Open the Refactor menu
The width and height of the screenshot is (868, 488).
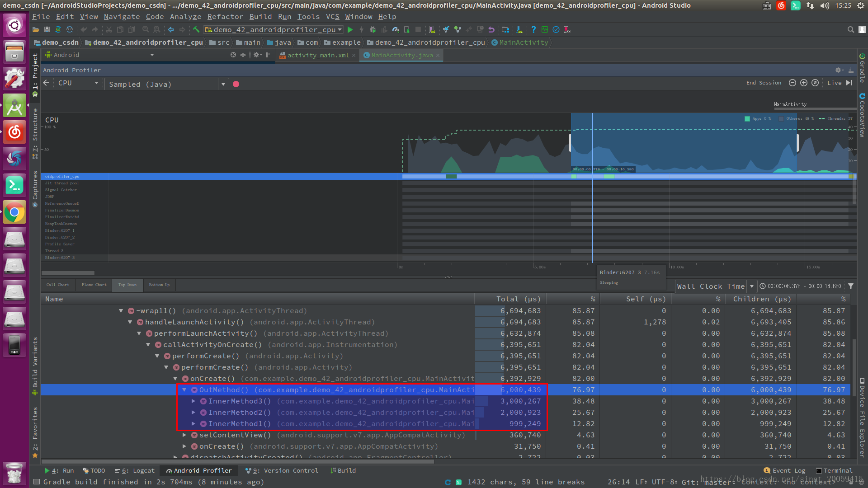225,17
